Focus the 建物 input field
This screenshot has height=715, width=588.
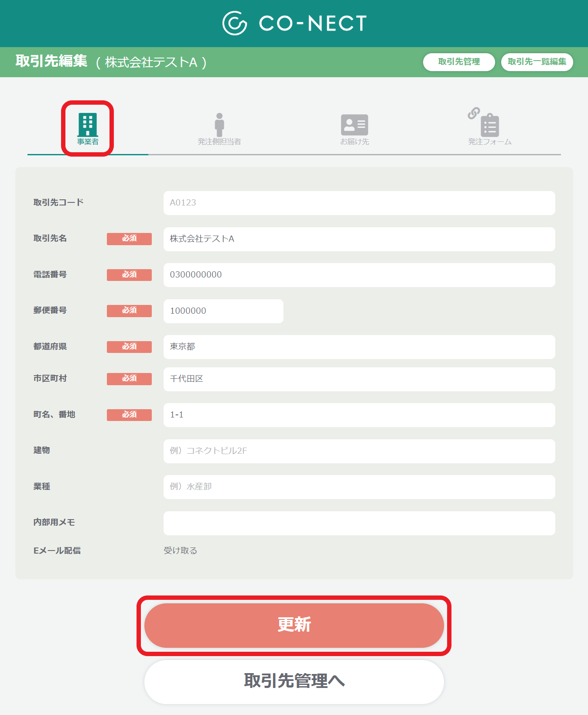tap(359, 451)
